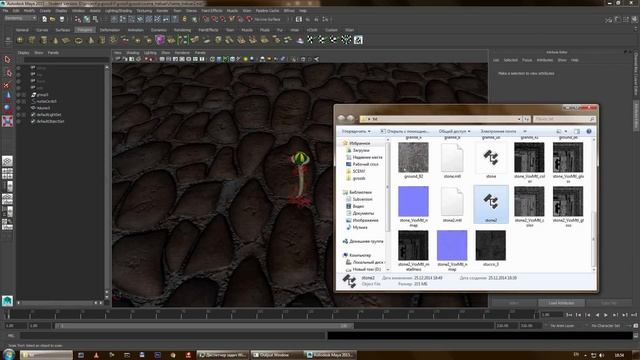Switch to four view layout

(7, 174)
